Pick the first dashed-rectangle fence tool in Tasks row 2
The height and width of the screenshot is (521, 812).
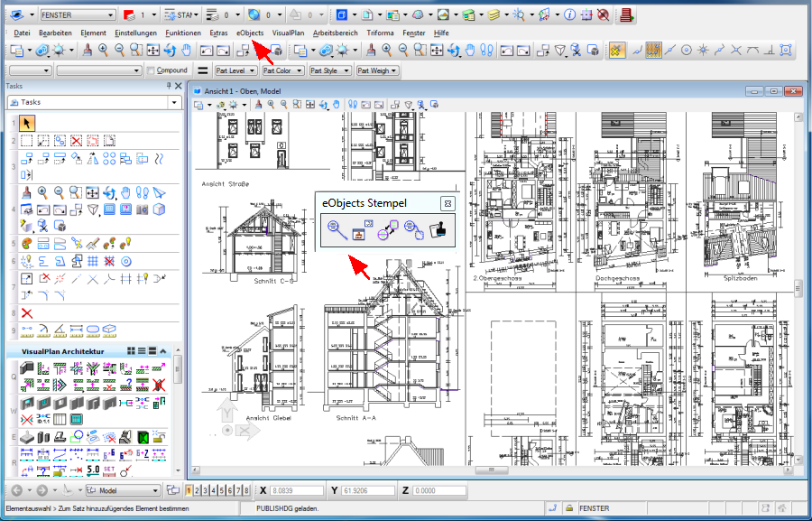(x=26, y=141)
